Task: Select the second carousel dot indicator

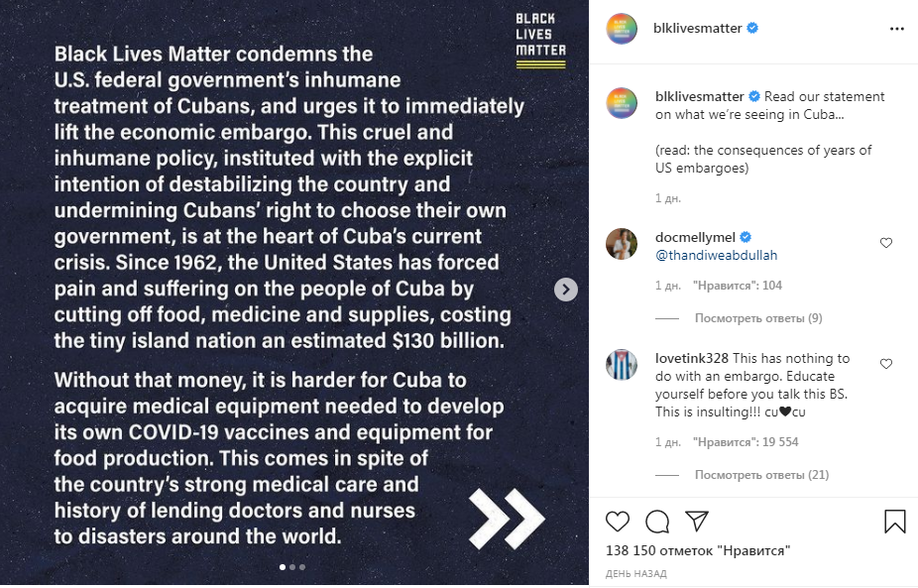Action: (292, 567)
